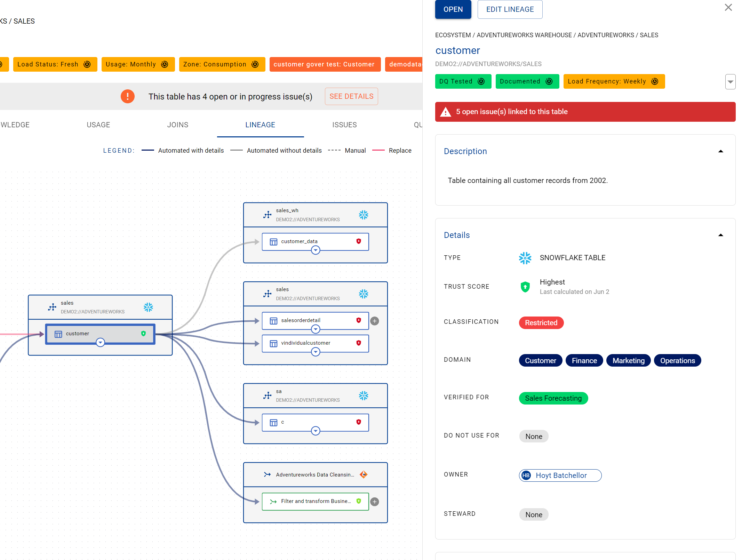Expand columns under the customer table node

pos(100,343)
